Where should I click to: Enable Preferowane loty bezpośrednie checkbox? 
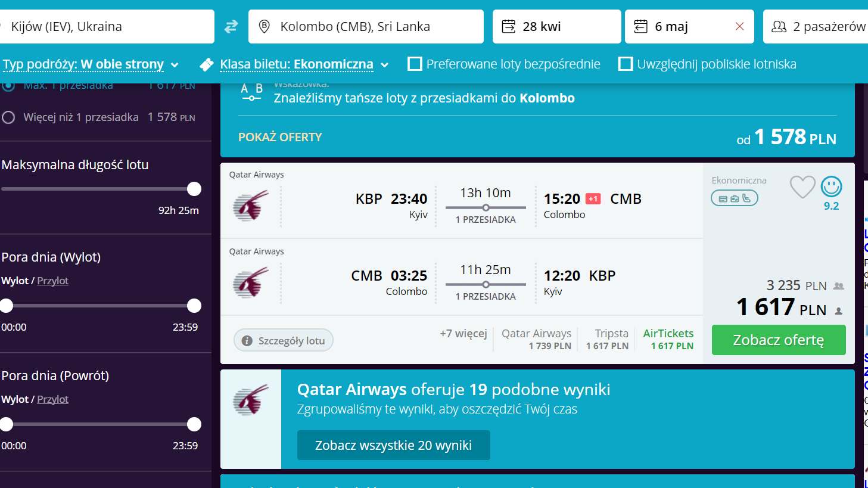click(x=415, y=64)
